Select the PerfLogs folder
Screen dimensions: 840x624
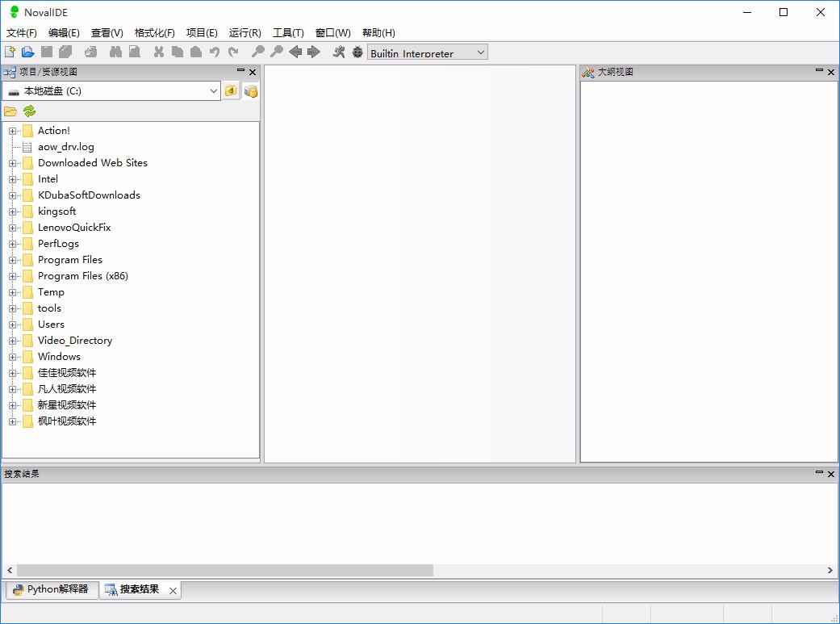pyautogui.click(x=58, y=243)
